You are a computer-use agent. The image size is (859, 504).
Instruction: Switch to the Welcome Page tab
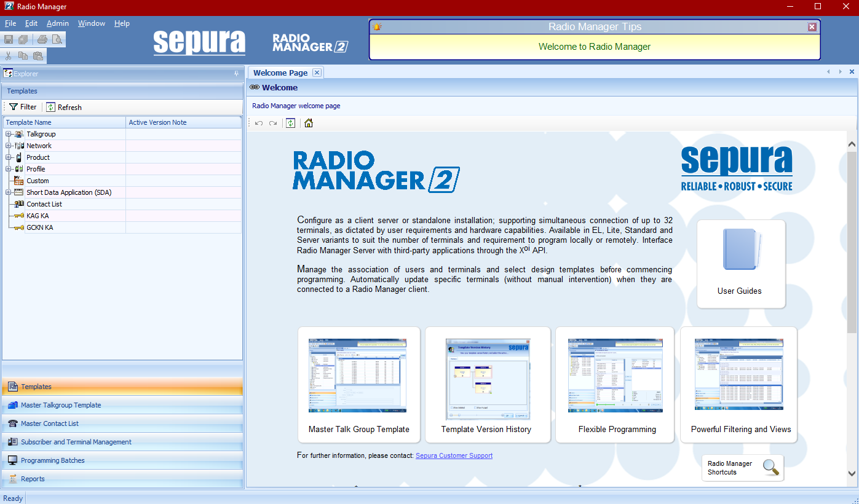280,73
